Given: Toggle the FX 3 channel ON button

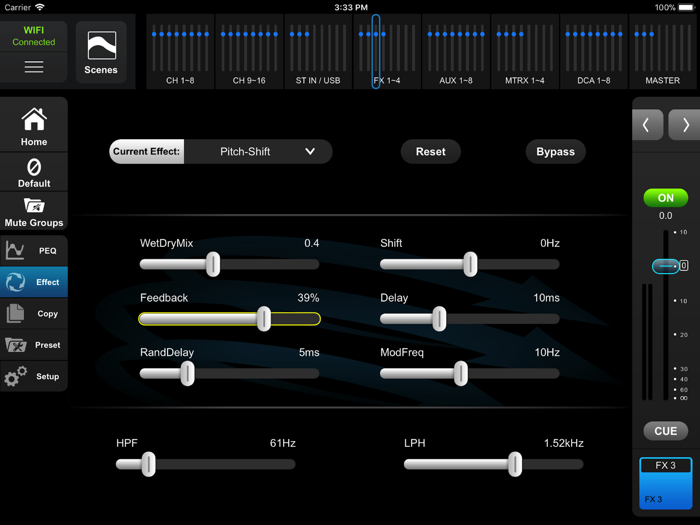Looking at the screenshot, I should click(665, 198).
